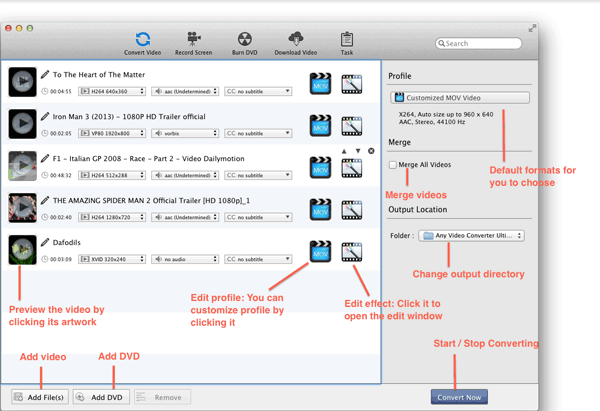This screenshot has height=411, width=600.
Task: Expand the H264 640x360 video codec dropdown
Action: coord(112,91)
